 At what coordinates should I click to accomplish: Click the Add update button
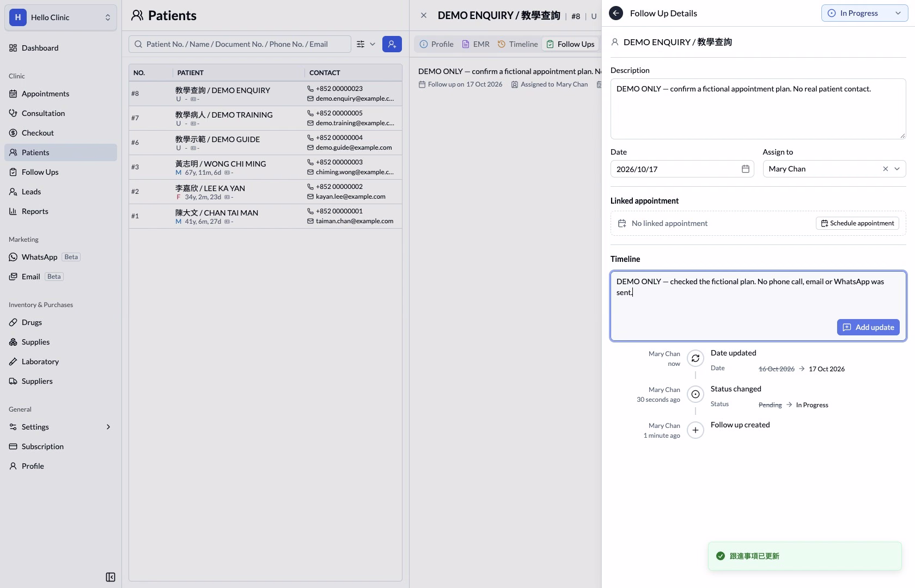click(868, 327)
